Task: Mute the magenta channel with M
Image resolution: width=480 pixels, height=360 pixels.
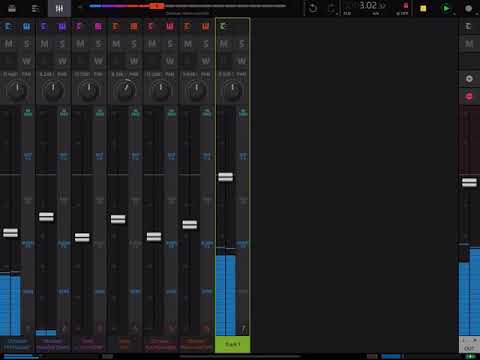Action: tap(80, 44)
